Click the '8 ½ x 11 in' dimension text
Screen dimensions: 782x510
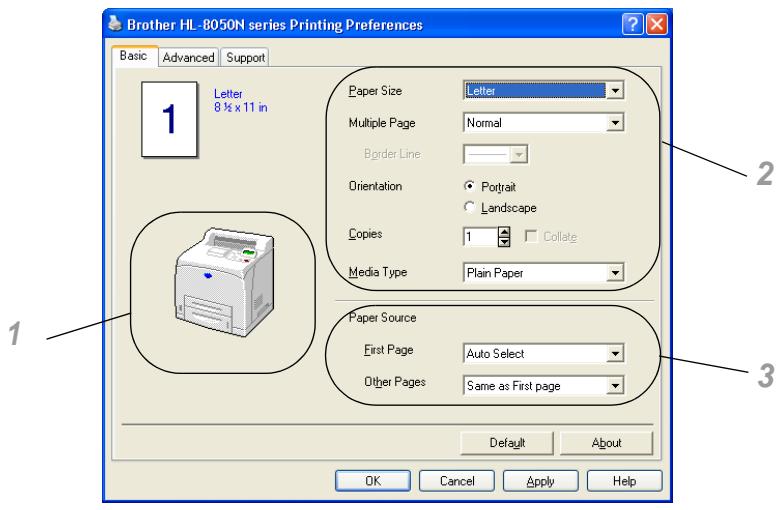241,107
